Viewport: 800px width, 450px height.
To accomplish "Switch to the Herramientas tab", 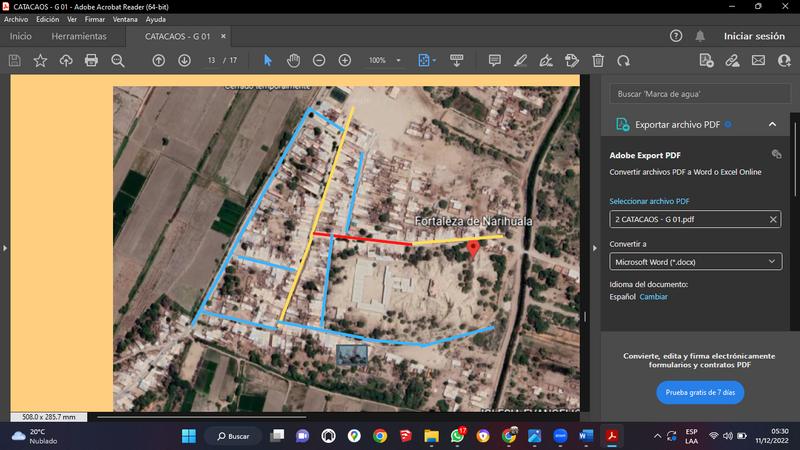I will (x=79, y=36).
